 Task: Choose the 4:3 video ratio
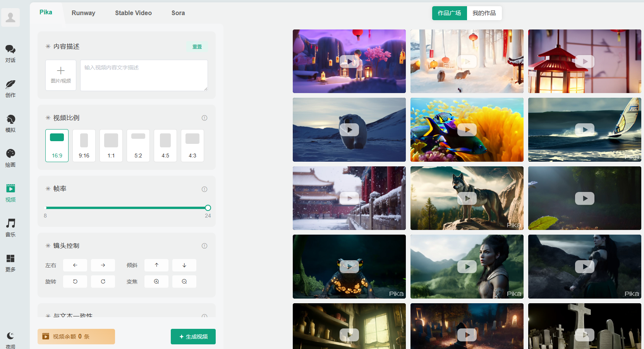(192, 145)
